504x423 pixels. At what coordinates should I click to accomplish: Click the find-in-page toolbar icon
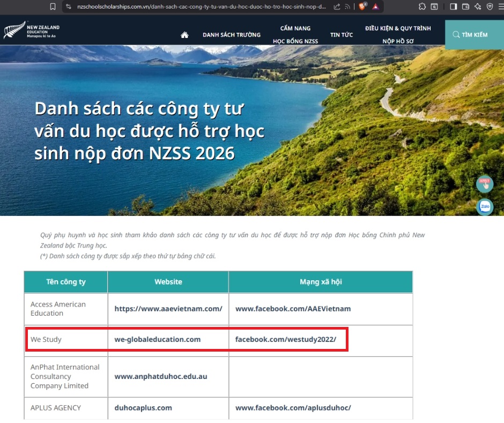[x=434, y=6]
